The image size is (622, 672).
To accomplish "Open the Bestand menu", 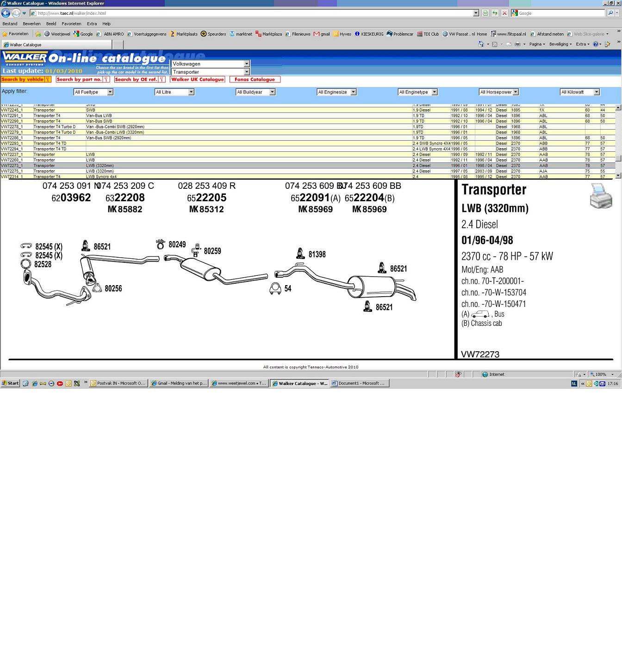I will point(10,24).
